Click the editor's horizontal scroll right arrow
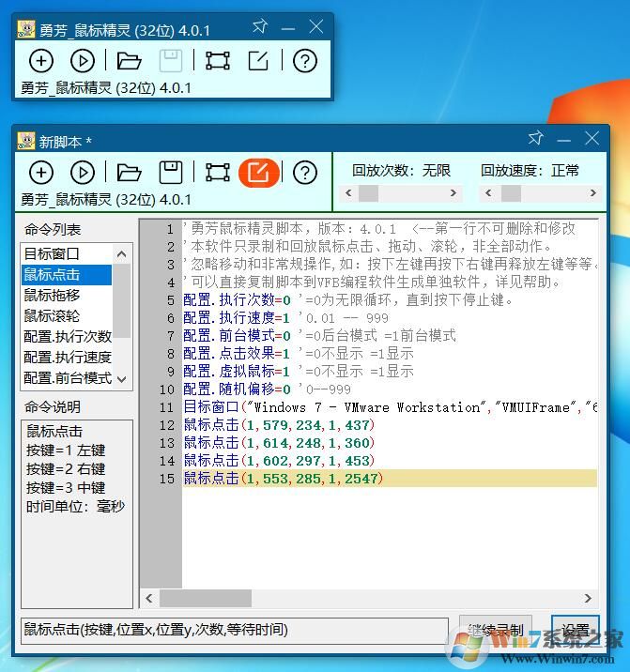This screenshot has width=630, height=672. [588, 598]
